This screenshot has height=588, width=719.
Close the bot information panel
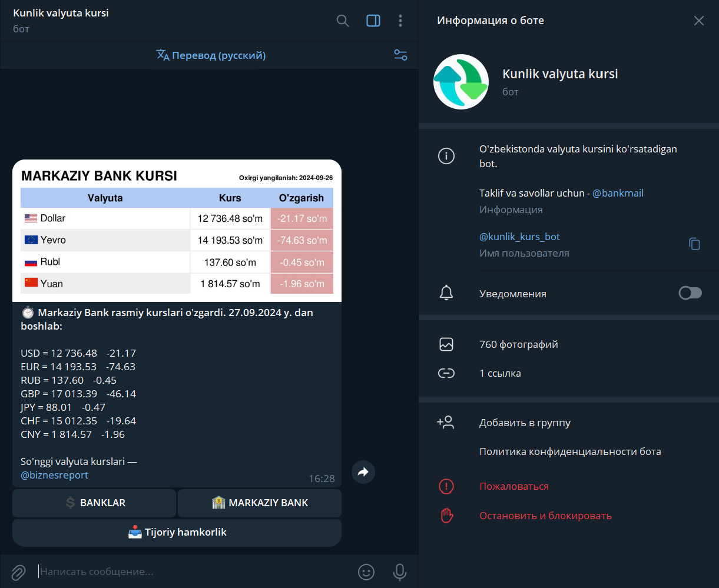(699, 21)
